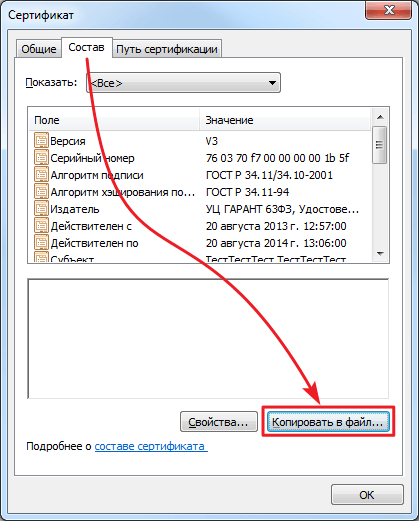Click the icon beside Серийный номер
Screen dimensions: 419x521
[41, 157]
